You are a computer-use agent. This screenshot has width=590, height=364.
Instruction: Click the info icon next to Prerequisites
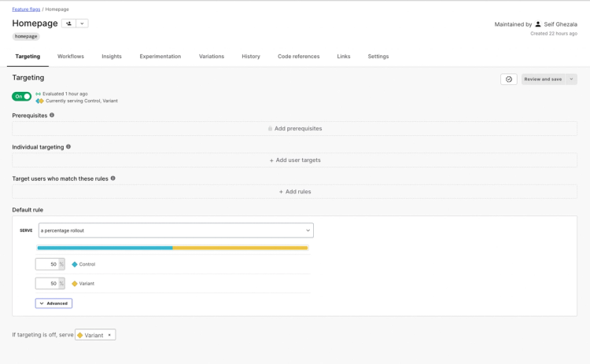52,115
